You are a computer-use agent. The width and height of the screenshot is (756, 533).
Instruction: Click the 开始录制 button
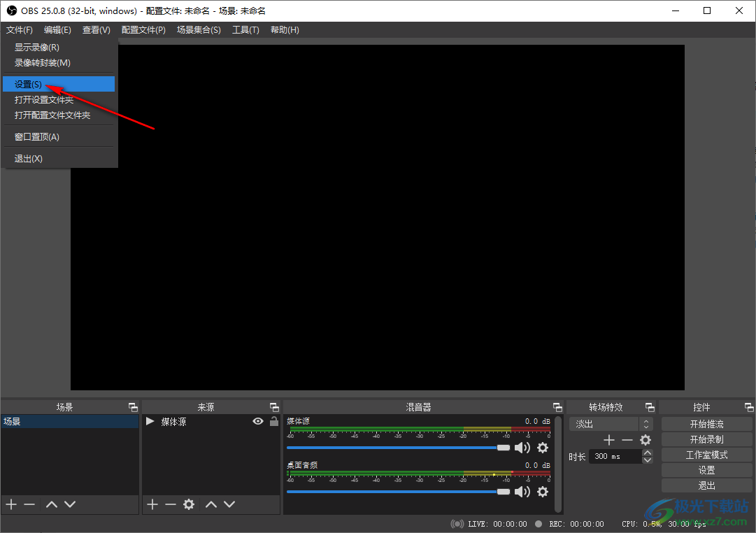(707, 439)
